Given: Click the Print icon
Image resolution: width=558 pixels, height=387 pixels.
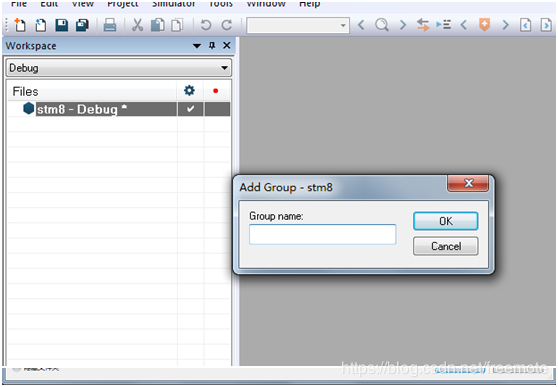Looking at the screenshot, I should point(110,25).
